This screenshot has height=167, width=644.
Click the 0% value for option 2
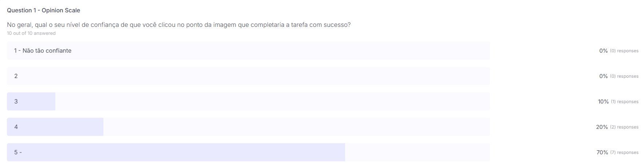click(603, 76)
